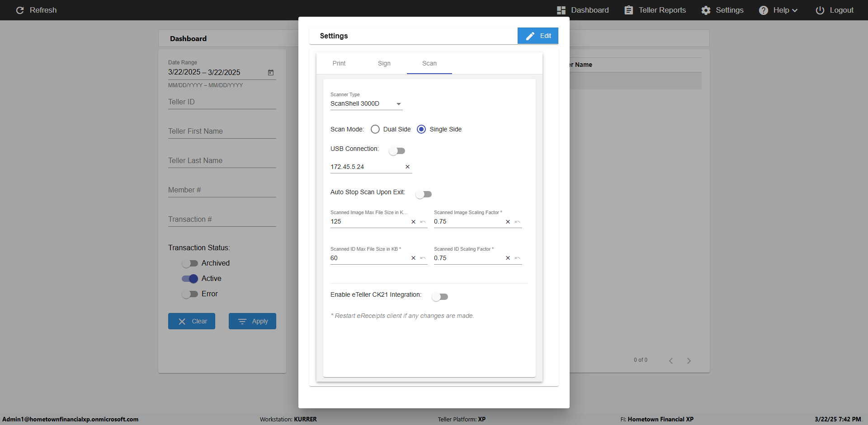Clear Scanned Image Max File Size value
The image size is (868, 425).
pos(413,222)
